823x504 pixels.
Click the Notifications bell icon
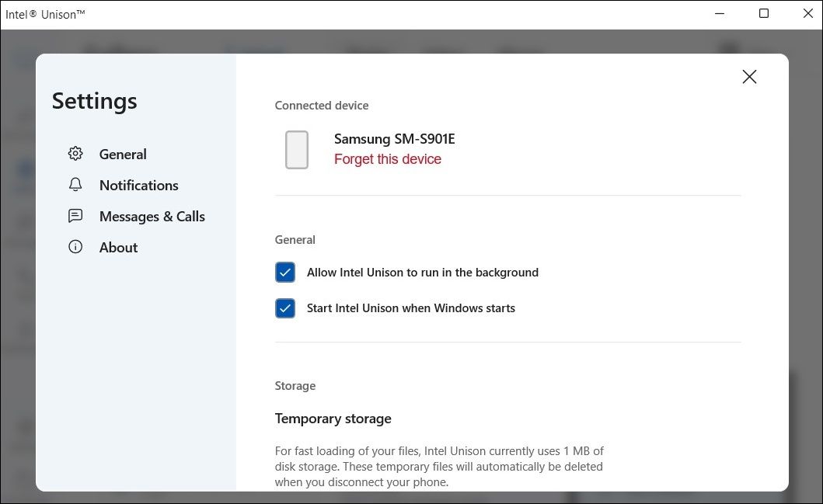[x=75, y=185]
